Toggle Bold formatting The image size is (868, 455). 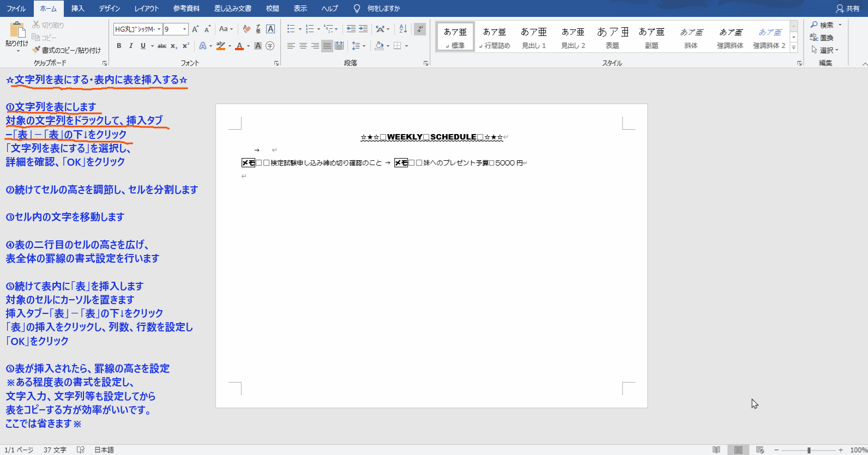pos(119,46)
